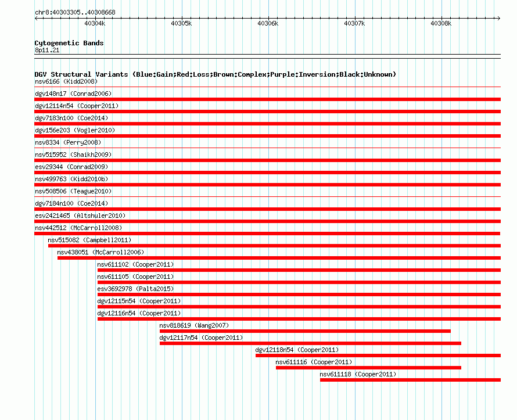Click the red bar under esv3692978 (Palta2015)
The width and height of the screenshot is (517, 420).
[299, 295]
